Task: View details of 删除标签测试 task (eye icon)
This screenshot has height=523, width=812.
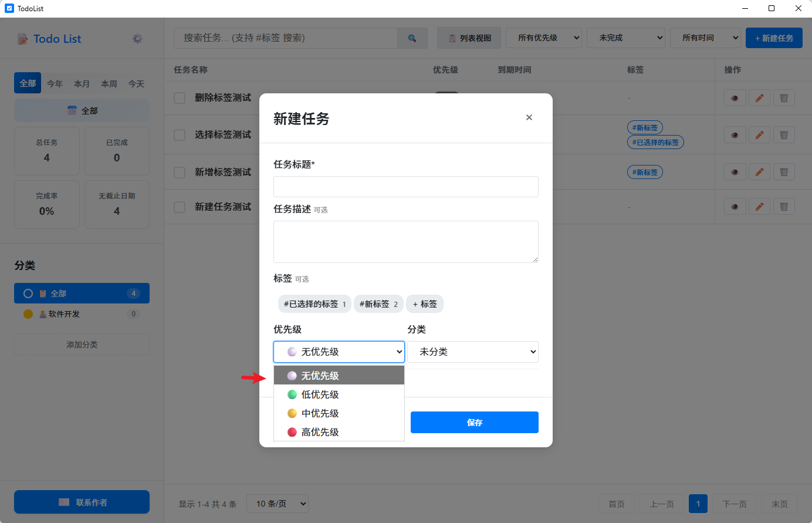Action: click(x=735, y=98)
